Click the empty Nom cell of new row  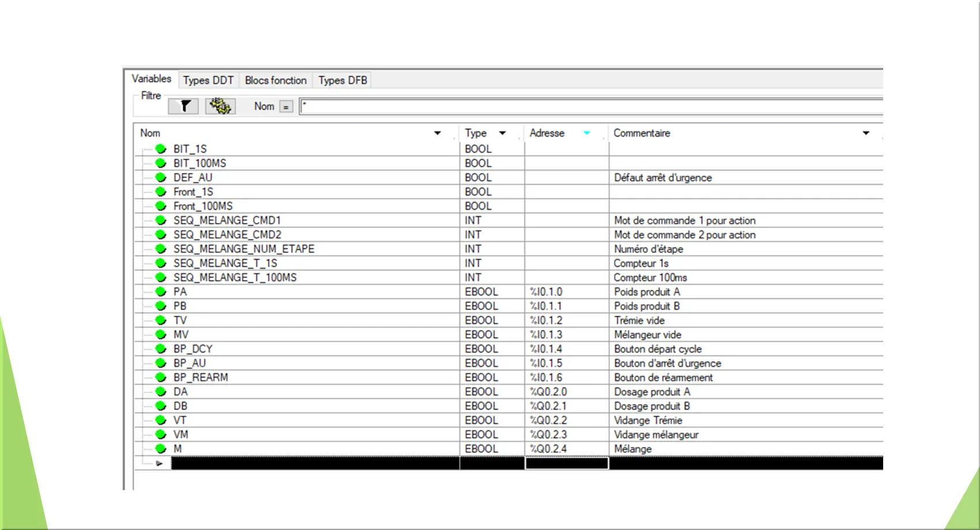click(x=315, y=463)
